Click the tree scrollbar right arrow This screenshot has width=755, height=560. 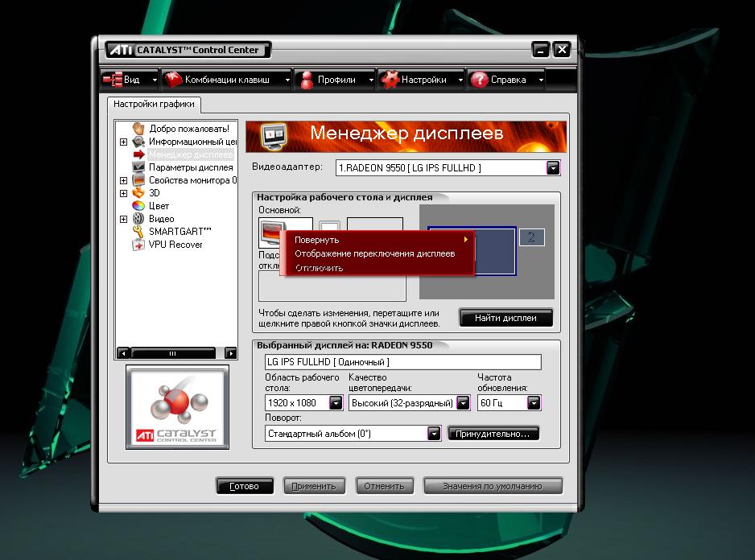click(x=231, y=353)
